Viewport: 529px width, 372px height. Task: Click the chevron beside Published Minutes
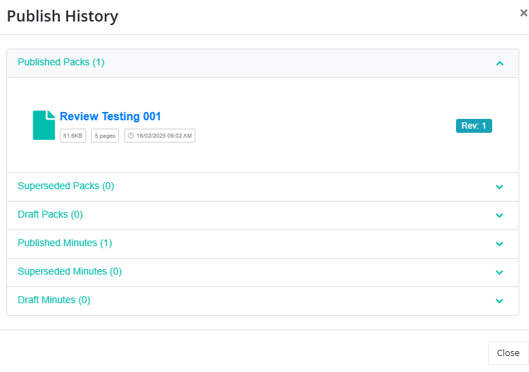pos(499,244)
